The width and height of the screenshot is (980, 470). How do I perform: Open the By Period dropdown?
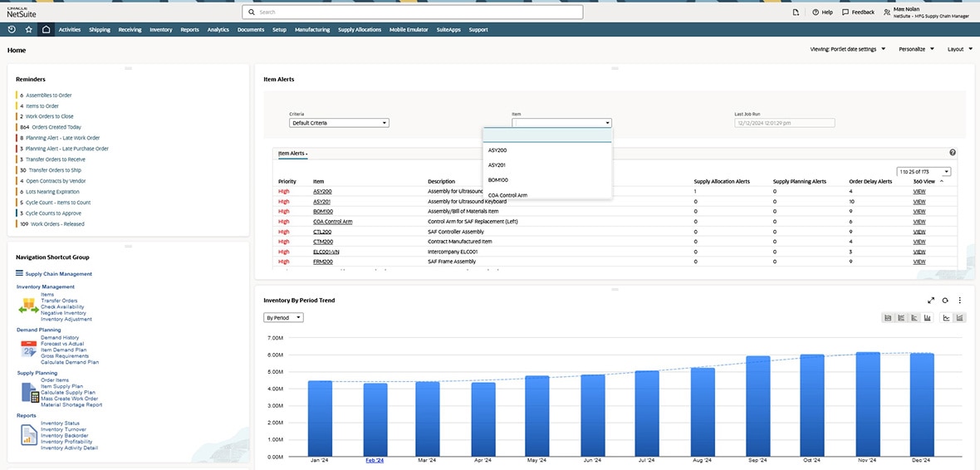click(x=283, y=318)
